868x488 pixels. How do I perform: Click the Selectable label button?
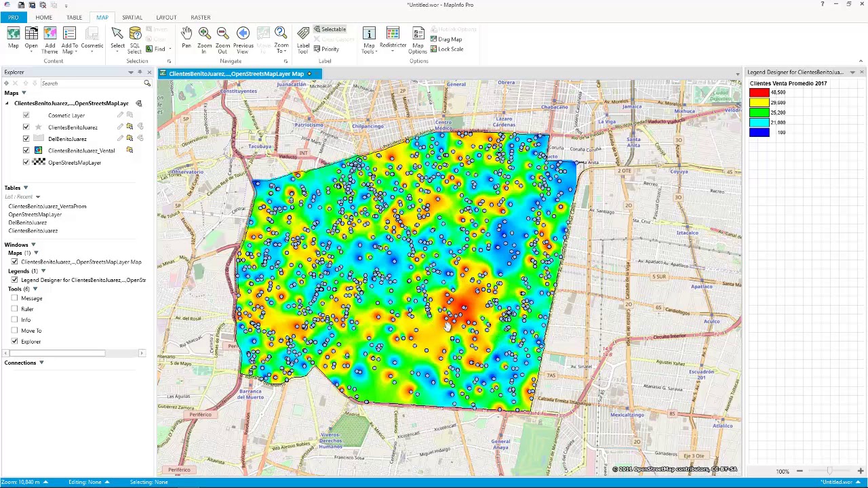[330, 29]
